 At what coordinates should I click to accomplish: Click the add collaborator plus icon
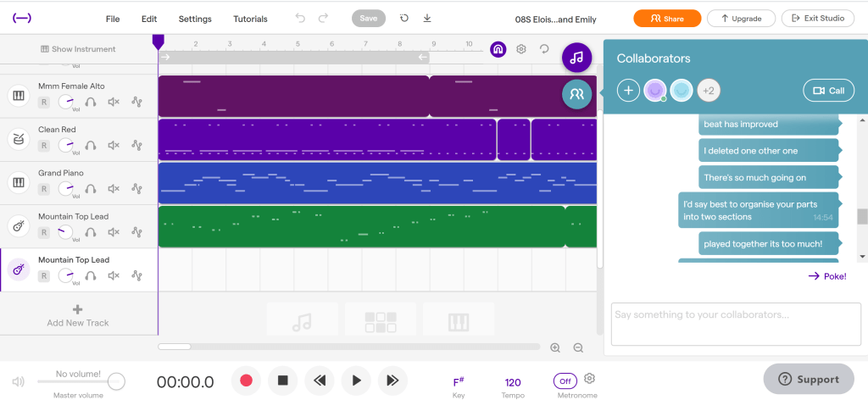[x=628, y=91]
